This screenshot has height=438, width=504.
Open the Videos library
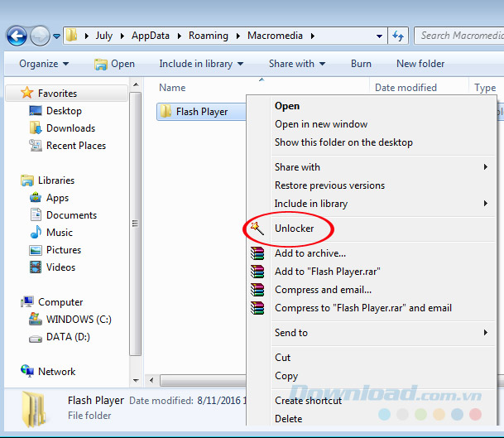click(60, 267)
